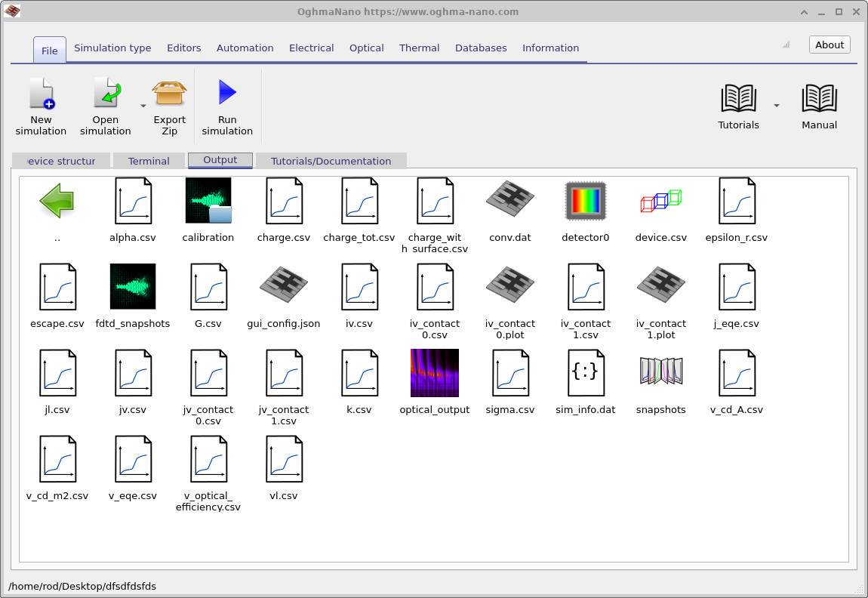Go up a directory with the green arrow
This screenshot has width=868, height=598.
(x=57, y=200)
